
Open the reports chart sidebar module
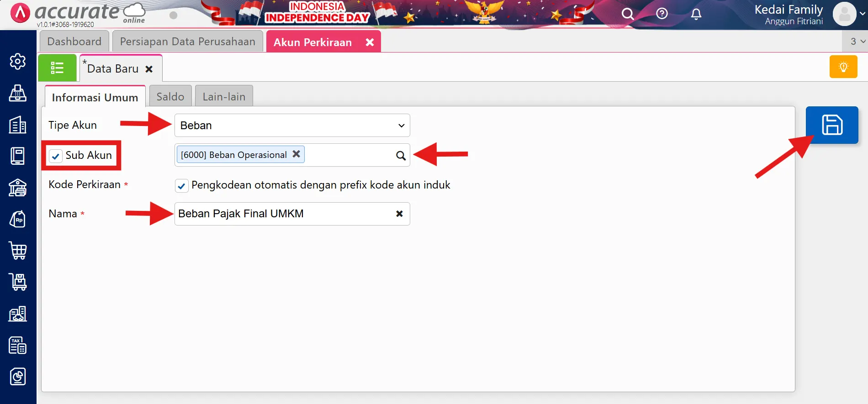(x=18, y=377)
